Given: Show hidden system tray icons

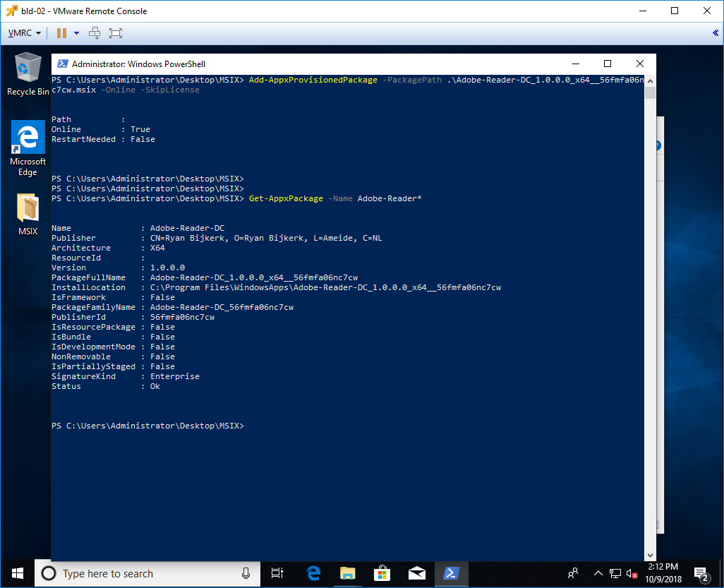Looking at the screenshot, I should click(598, 574).
